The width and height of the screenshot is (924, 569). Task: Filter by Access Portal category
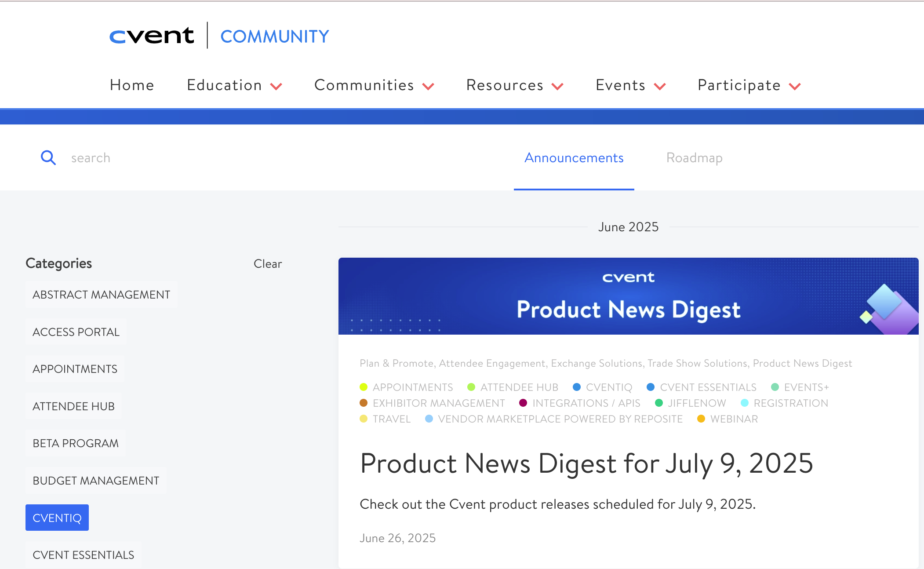click(76, 332)
